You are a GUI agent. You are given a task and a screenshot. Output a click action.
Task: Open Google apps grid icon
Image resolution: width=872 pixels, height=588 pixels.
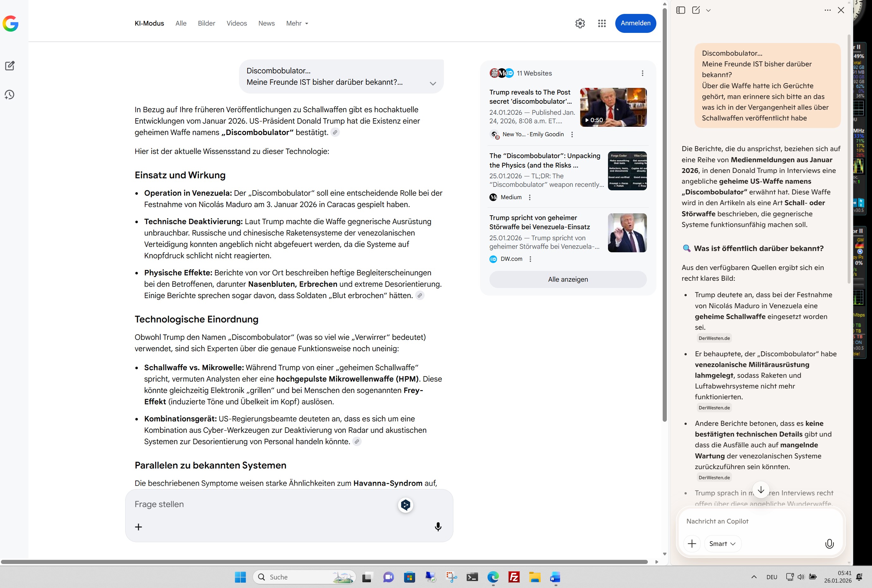click(x=602, y=23)
